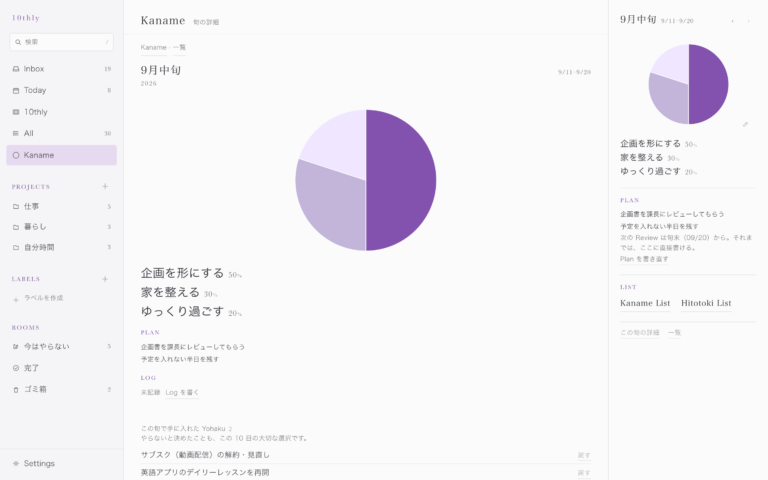Open the ゴミ箱 trash room
Image resolution: width=768 pixels, height=480 pixels.
click(61, 389)
